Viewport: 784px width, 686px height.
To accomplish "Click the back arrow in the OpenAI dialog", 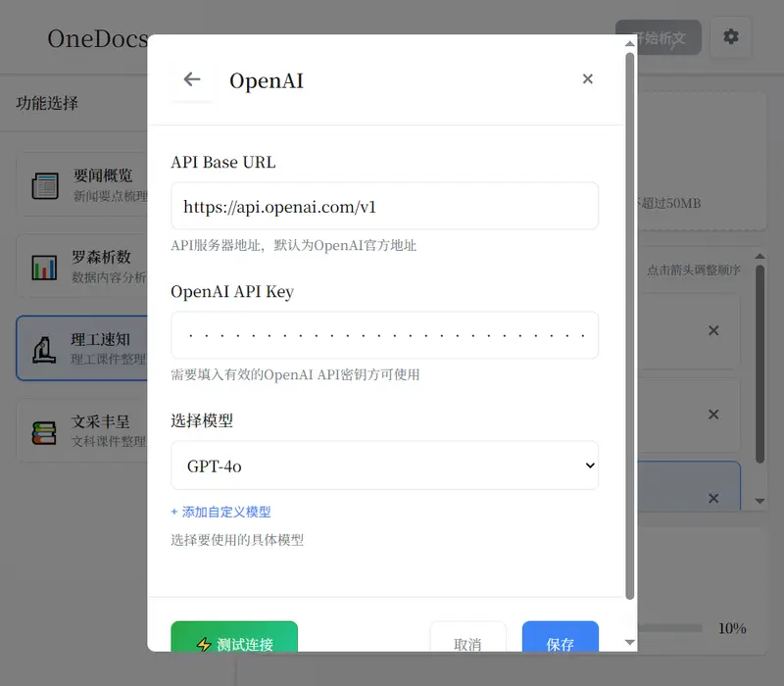I will point(192,78).
